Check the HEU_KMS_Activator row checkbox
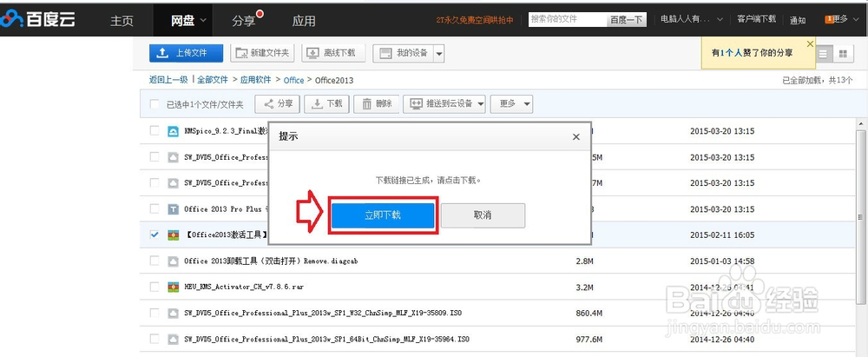This screenshot has height=357, width=868. click(155, 287)
